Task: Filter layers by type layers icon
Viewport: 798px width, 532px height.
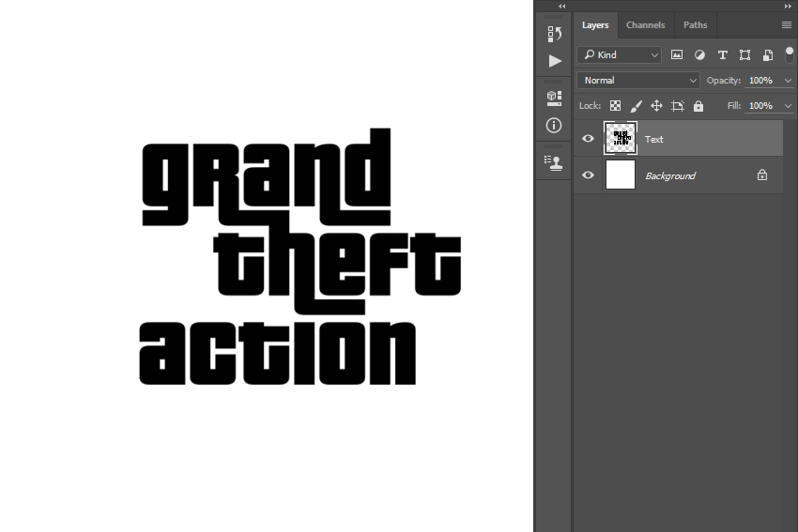Action: [x=722, y=55]
